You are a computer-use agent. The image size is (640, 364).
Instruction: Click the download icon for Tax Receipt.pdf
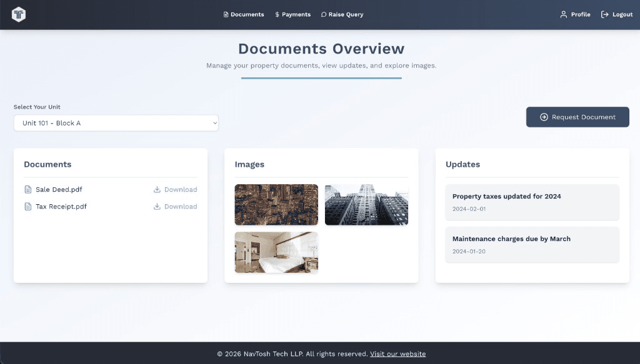(x=157, y=207)
